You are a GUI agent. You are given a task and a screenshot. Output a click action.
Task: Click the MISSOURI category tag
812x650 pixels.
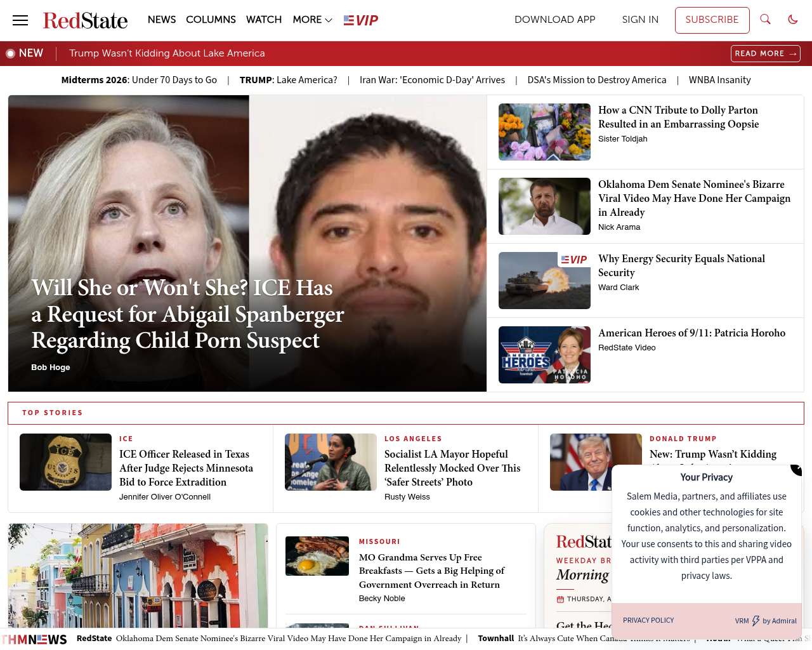[x=379, y=541]
